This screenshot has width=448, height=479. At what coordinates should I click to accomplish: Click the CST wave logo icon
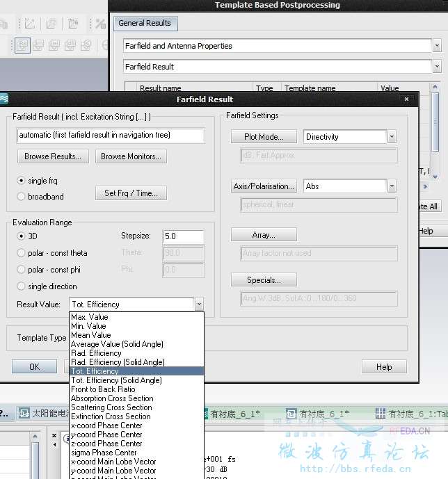tap(3, 99)
